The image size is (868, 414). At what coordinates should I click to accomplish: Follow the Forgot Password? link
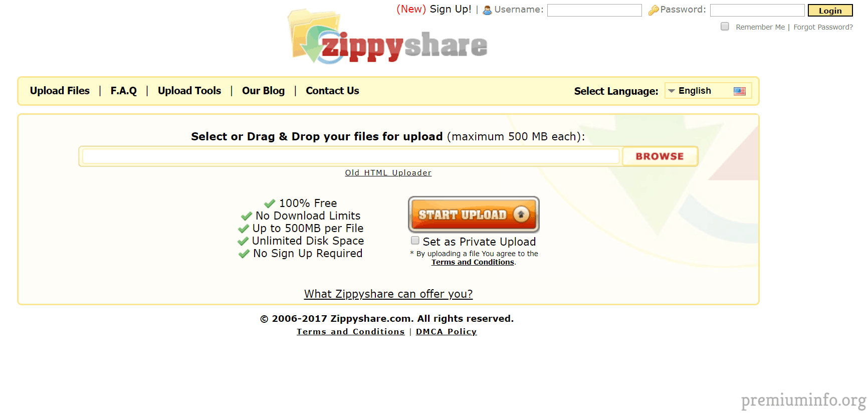[823, 27]
